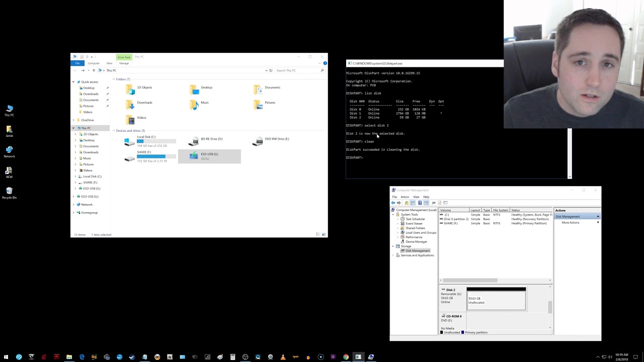
Task: Open the Downloads folder in the Folders group
Action: pyautogui.click(x=139, y=105)
